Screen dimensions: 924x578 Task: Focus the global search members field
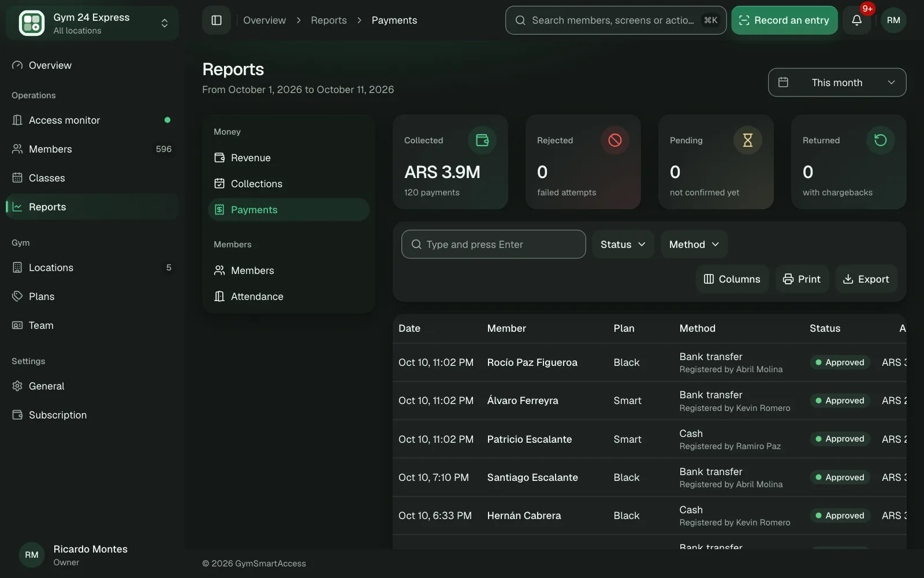[x=616, y=20]
